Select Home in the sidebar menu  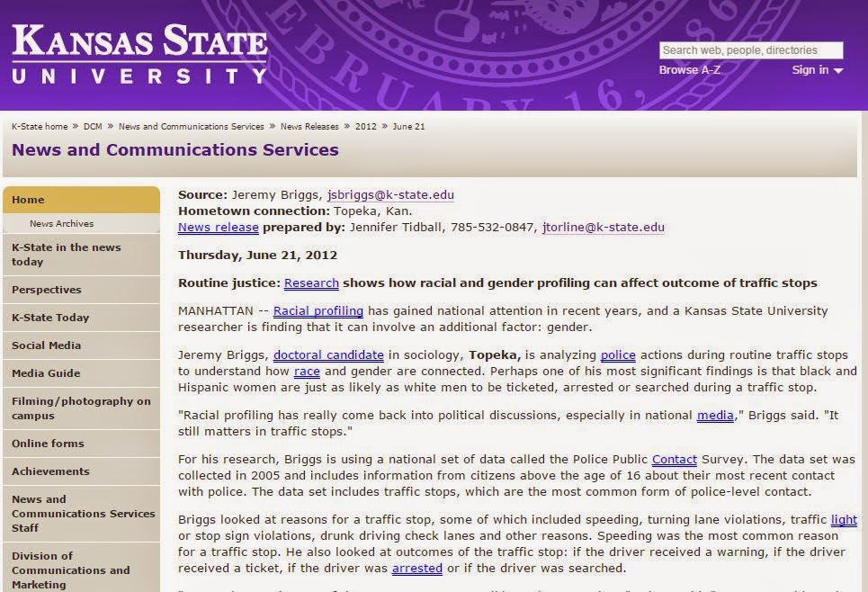(x=81, y=200)
